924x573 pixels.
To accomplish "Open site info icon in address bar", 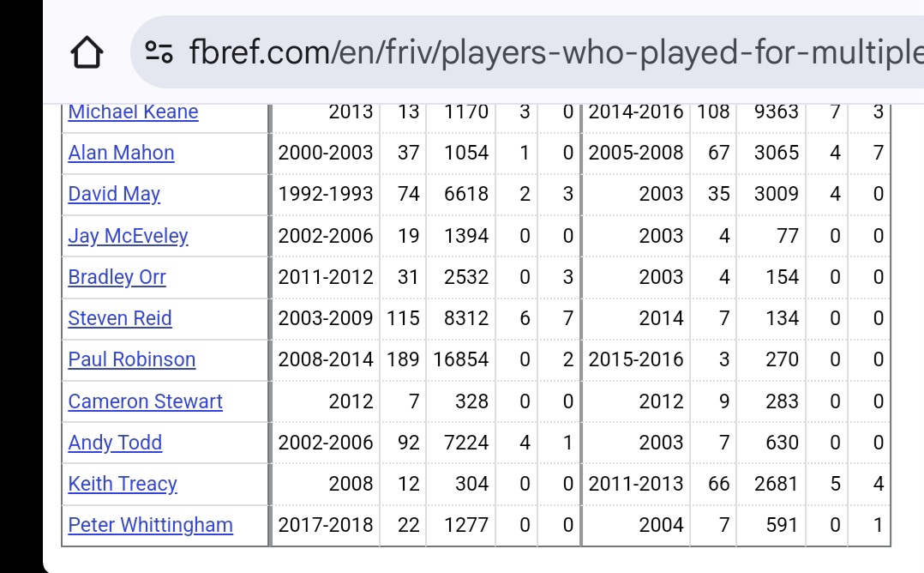I will (159, 53).
